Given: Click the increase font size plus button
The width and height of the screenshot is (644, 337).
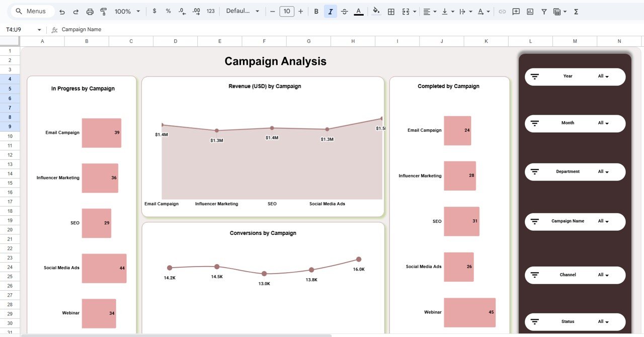Looking at the screenshot, I should [301, 11].
